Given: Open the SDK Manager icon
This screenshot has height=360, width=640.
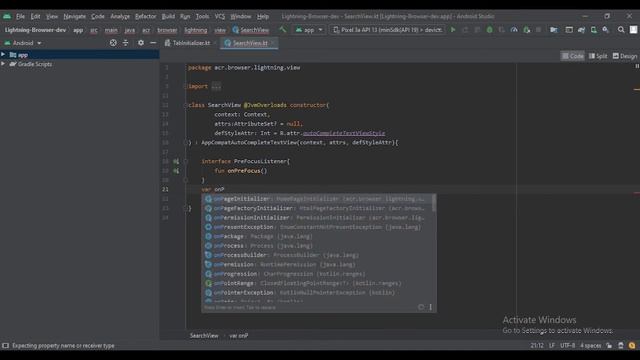Looking at the screenshot, I should (x=606, y=30).
